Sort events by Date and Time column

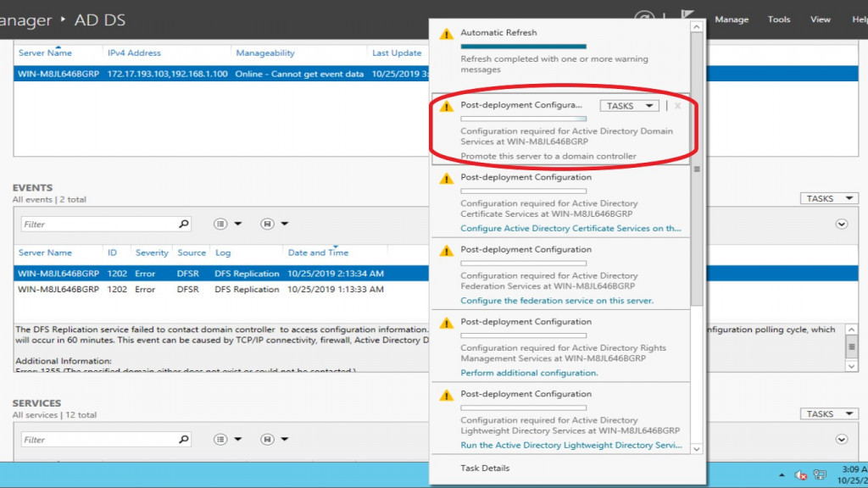[x=319, y=252]
